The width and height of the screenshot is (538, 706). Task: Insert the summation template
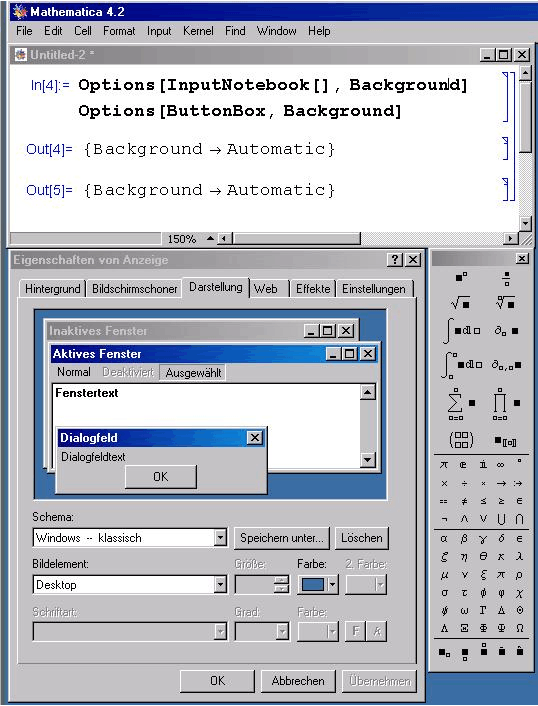coord(461,403)
